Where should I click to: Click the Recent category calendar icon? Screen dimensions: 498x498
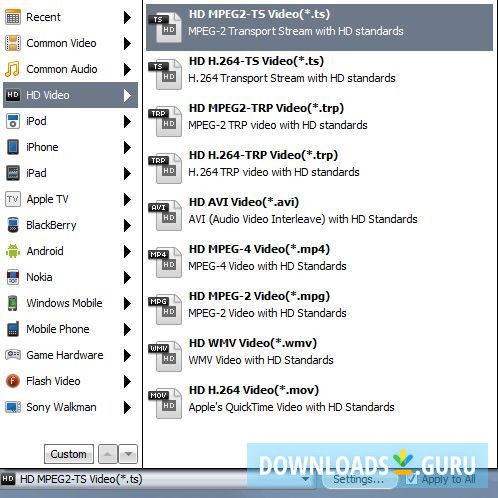(x=13, y=17)
